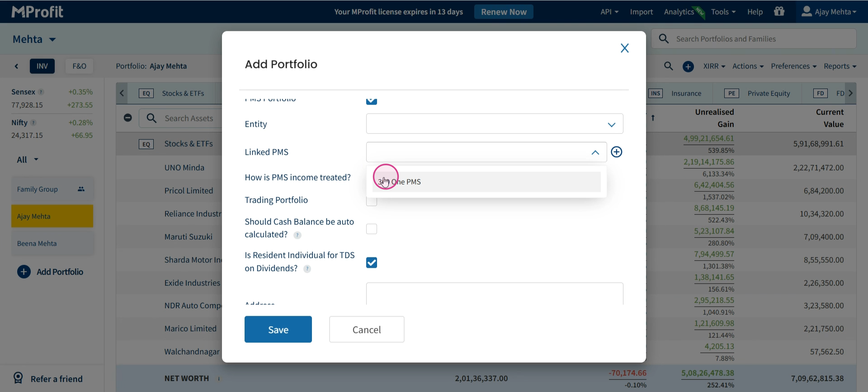Image resolution: width=868 pixels, height=392 pixels.
Task: Click the Renew Now button
Action: (504, 12)
